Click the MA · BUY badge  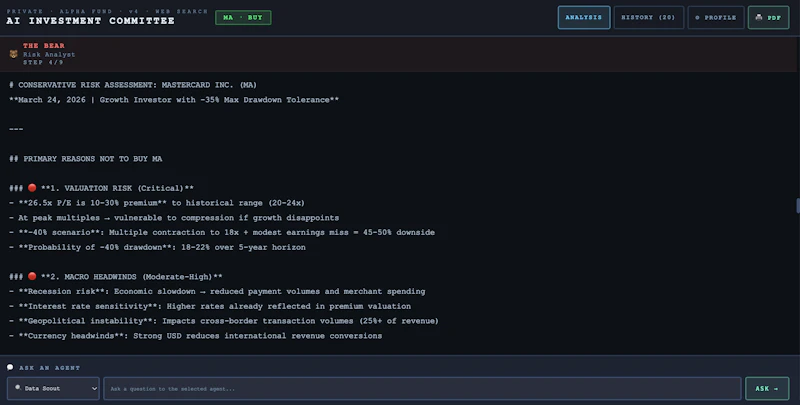(x=243, y=17)
